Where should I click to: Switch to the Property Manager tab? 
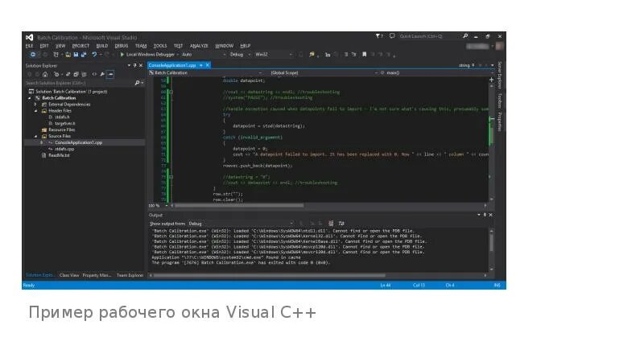(x=97, y=275)
